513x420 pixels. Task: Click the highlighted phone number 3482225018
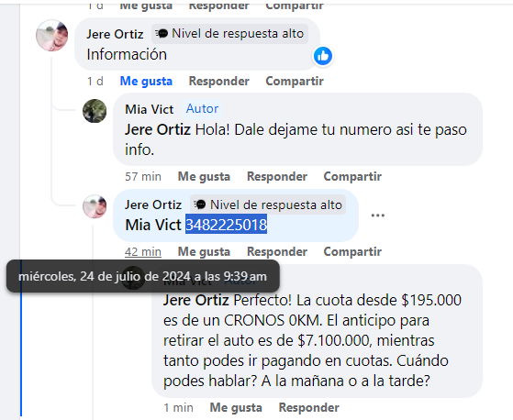coord(226,225)
